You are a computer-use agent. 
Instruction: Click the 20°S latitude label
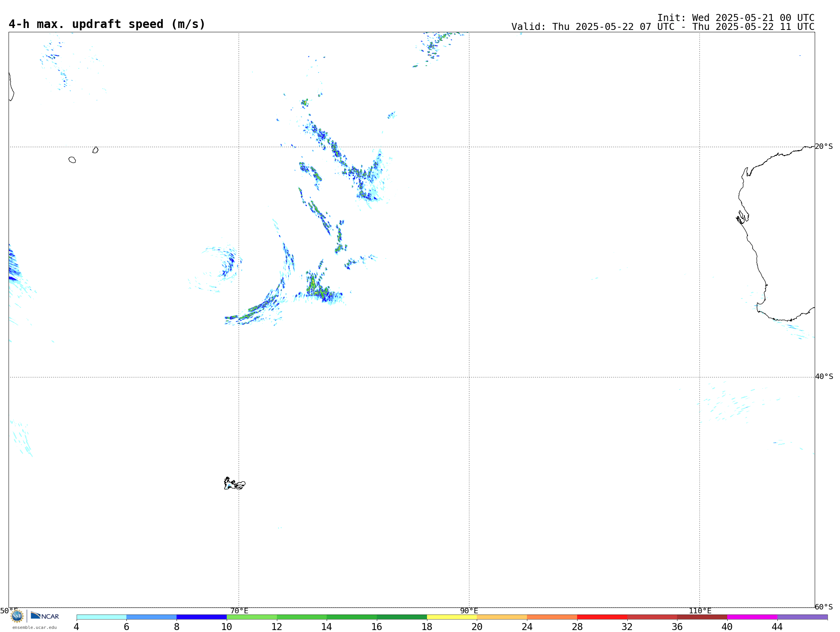click(824, 147)
